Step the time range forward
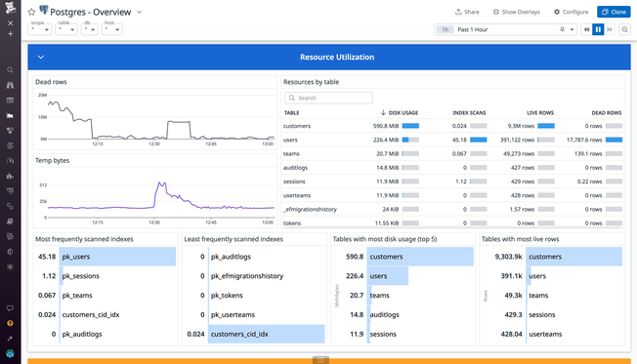637x364 pixels. tap(610, 29)
